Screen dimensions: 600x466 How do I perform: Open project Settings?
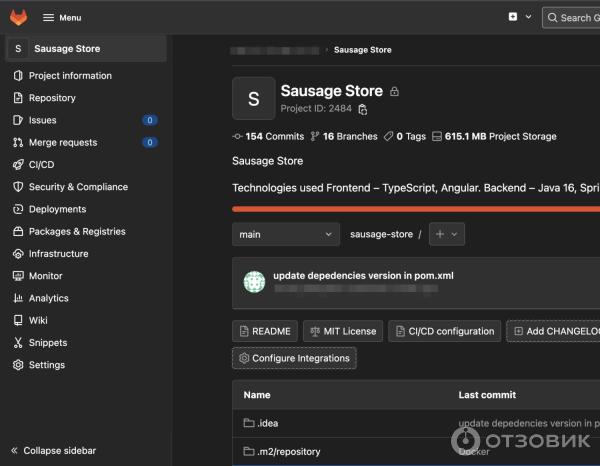coord(47,365)
